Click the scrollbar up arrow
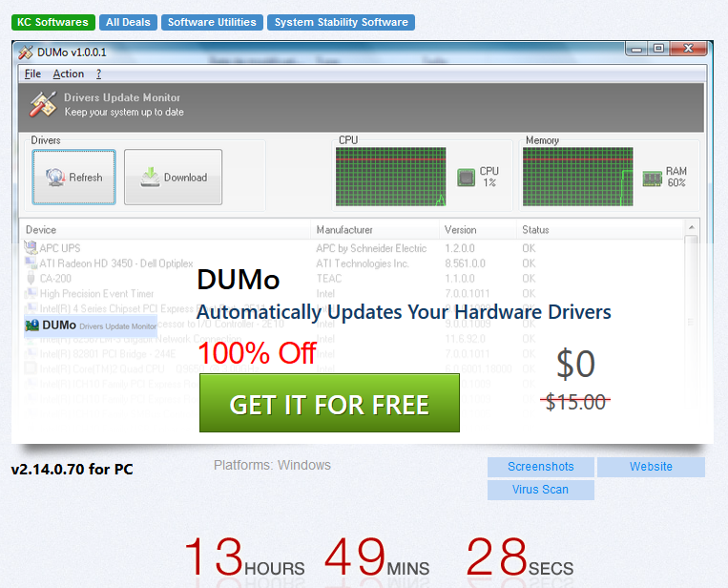728x588 pixels. (692, 227)
